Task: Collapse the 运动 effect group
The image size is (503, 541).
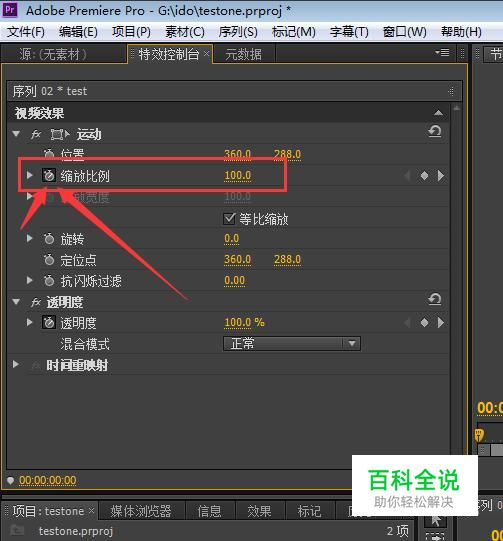Action: pyautogui.click(x=16, y=134)
